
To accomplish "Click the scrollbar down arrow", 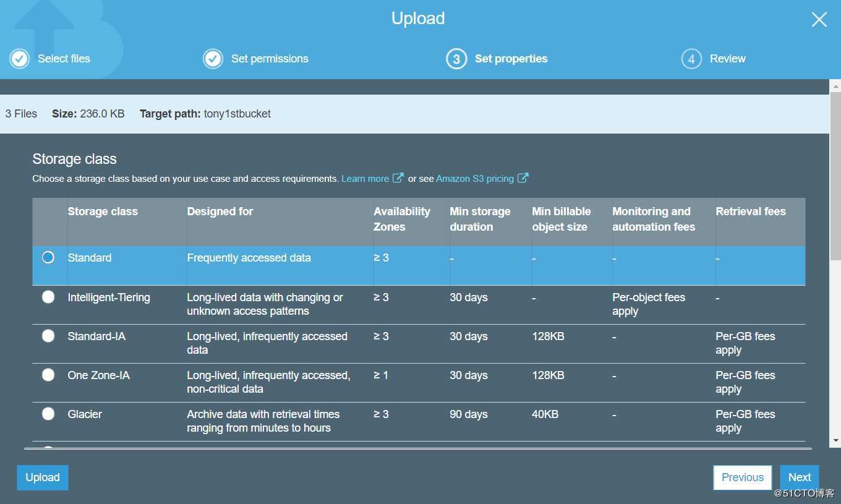I will (835, 441).
